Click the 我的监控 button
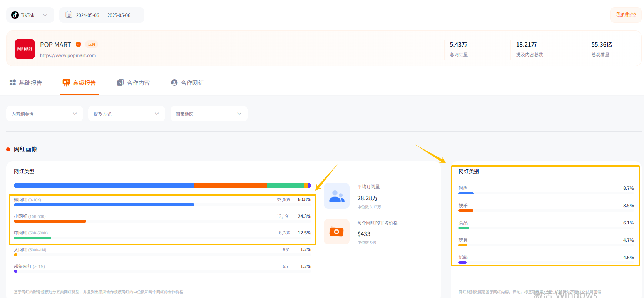Viewport: 644px width, 298px height. point(626,15)
